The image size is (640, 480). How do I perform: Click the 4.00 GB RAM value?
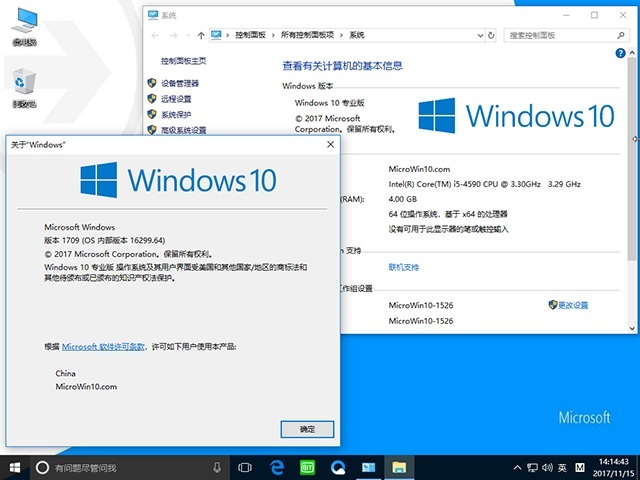[402, 199]
